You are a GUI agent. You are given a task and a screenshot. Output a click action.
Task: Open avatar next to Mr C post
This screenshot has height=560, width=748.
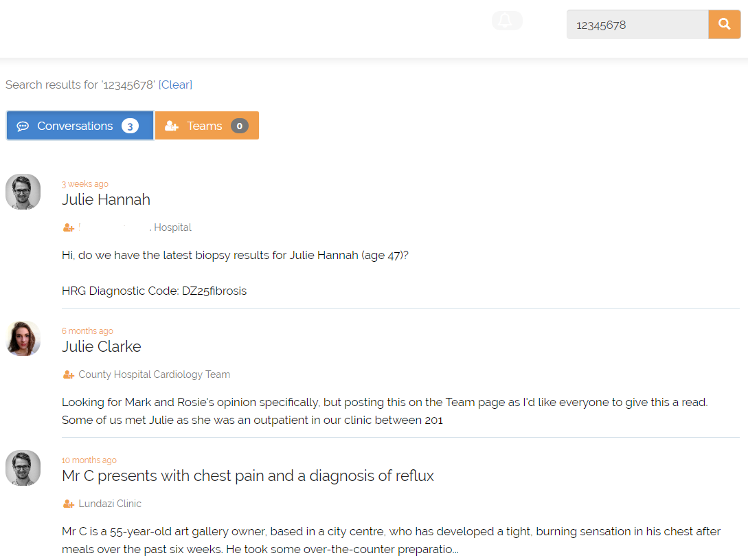(x=23, y=468)
